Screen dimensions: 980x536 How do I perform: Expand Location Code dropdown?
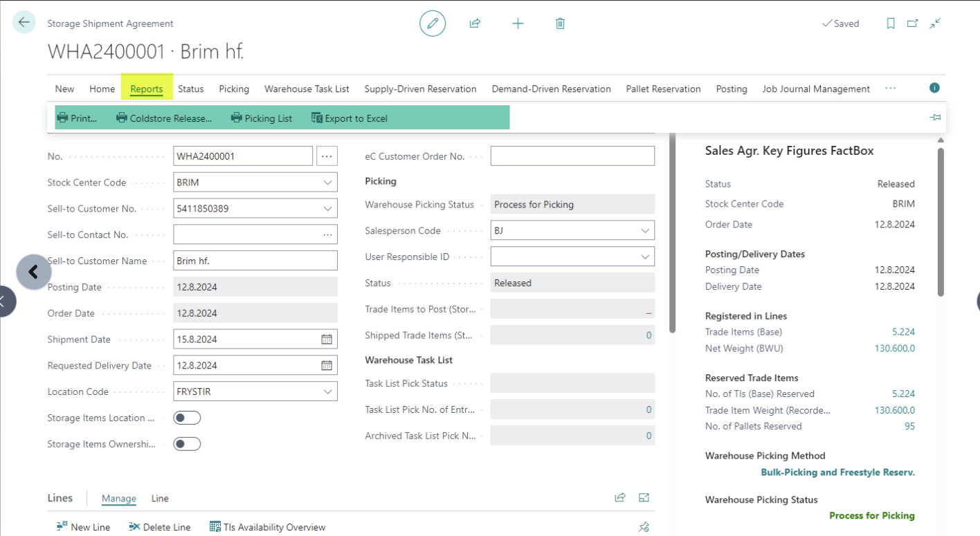(x=327, y=392)
